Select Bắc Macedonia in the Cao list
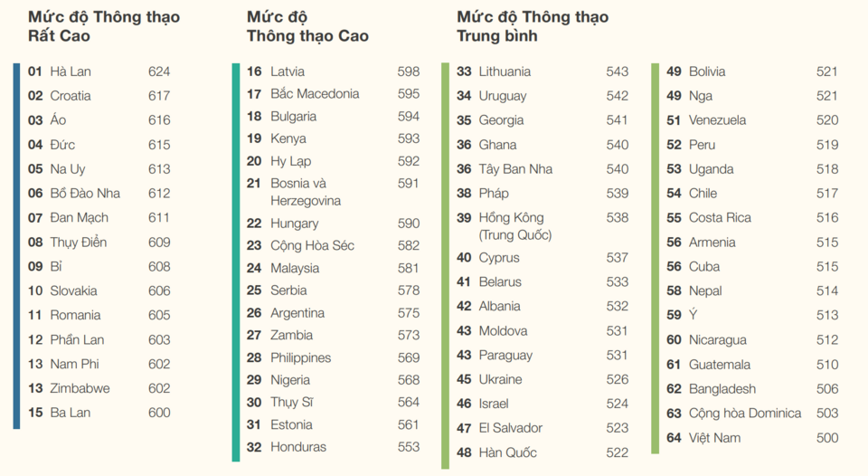868x476 pixels. click(315, 94)
